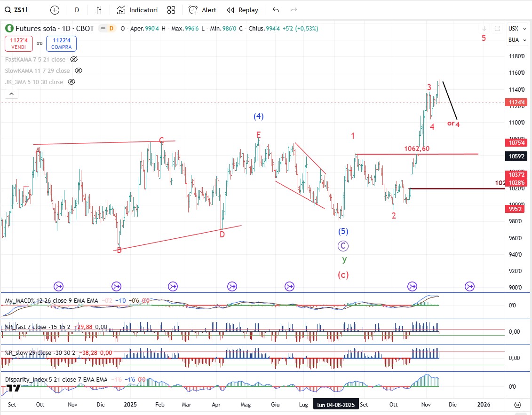Show the FastKAMA indicator via eye icon
The width and height of the screenshot is (532, 415).
coord(74,59)
